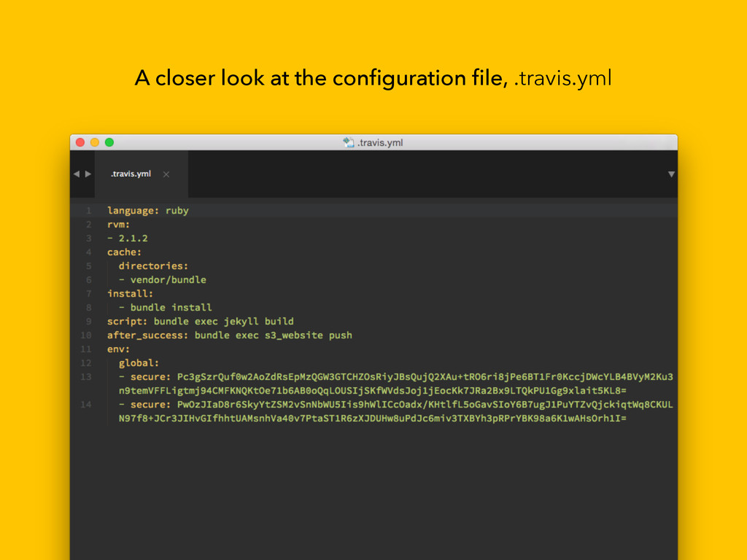
Task: Open the tab list dropdown arrow
Action: pyautogui.click(x=671, y=174)
